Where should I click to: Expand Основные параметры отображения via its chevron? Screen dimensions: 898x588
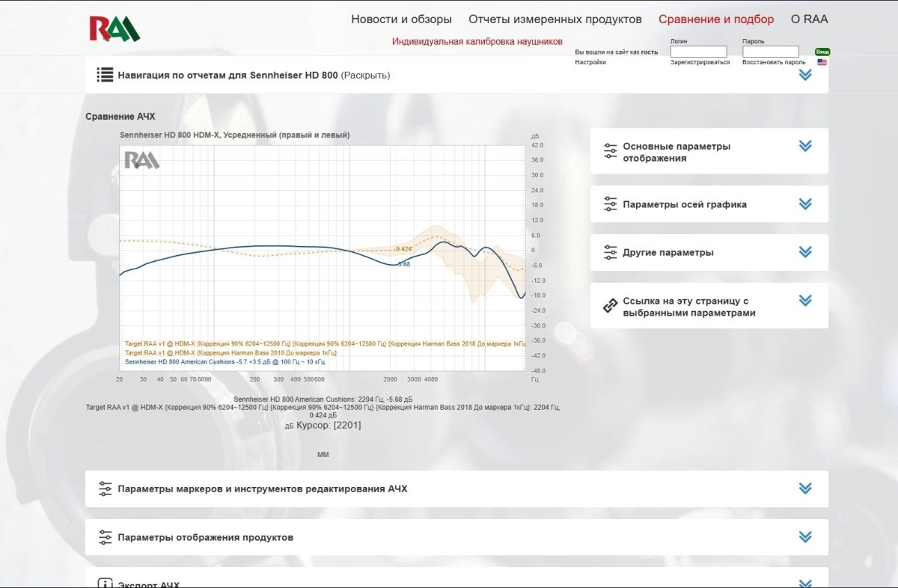point(805,146)
